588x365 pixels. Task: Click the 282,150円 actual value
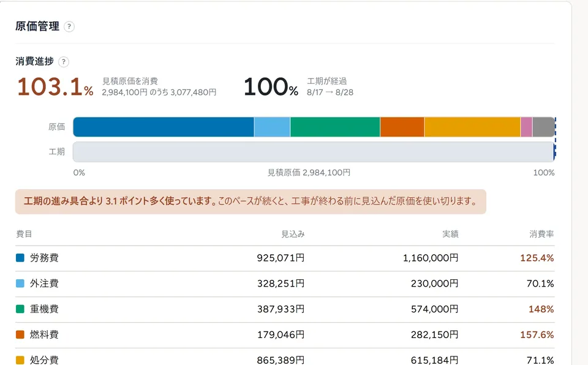(435, 334)
